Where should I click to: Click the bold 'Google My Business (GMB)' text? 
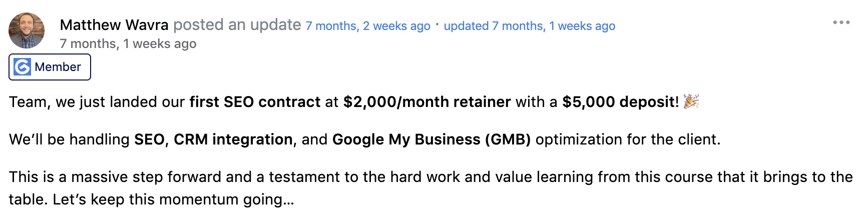pyautogui.click(x=431, y=139)
